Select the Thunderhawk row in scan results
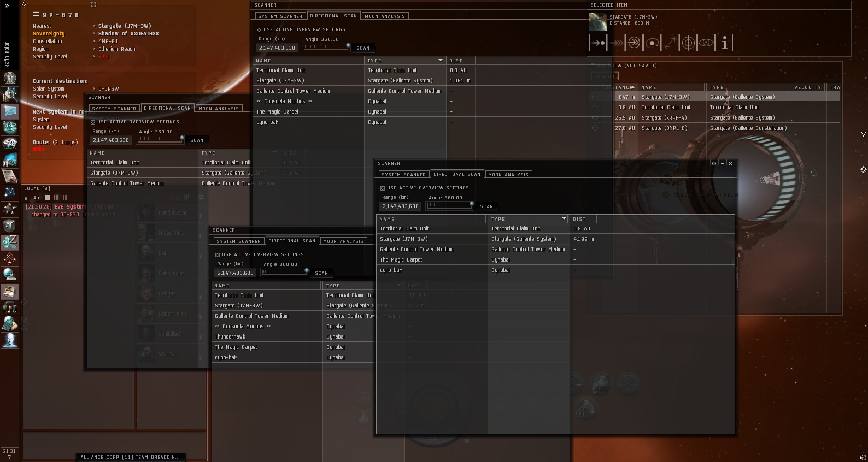Image resolution: width=868 pixels, height=462 pixels. (293, 337)
